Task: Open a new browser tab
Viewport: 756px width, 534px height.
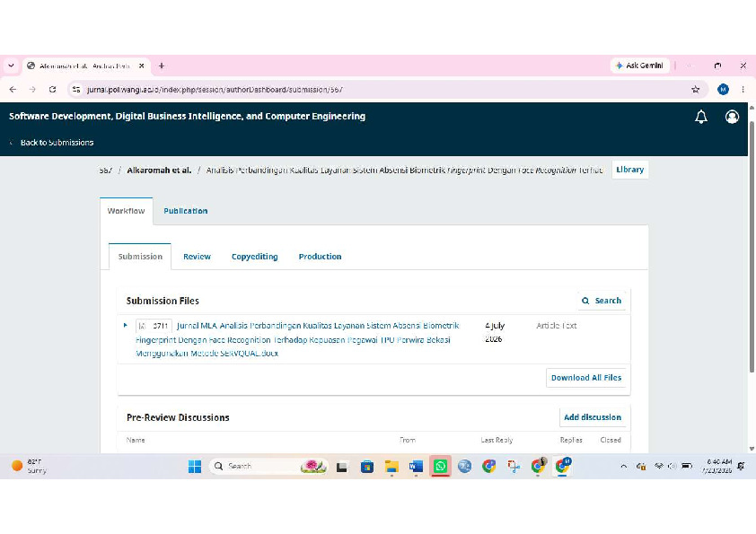Action: coord(162,66)
